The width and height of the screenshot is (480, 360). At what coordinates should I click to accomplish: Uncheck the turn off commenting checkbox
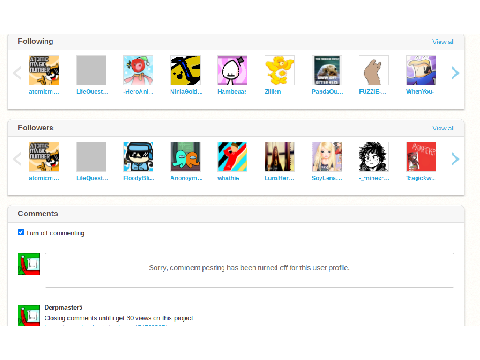pyautogui.click(x=21, y=232)
